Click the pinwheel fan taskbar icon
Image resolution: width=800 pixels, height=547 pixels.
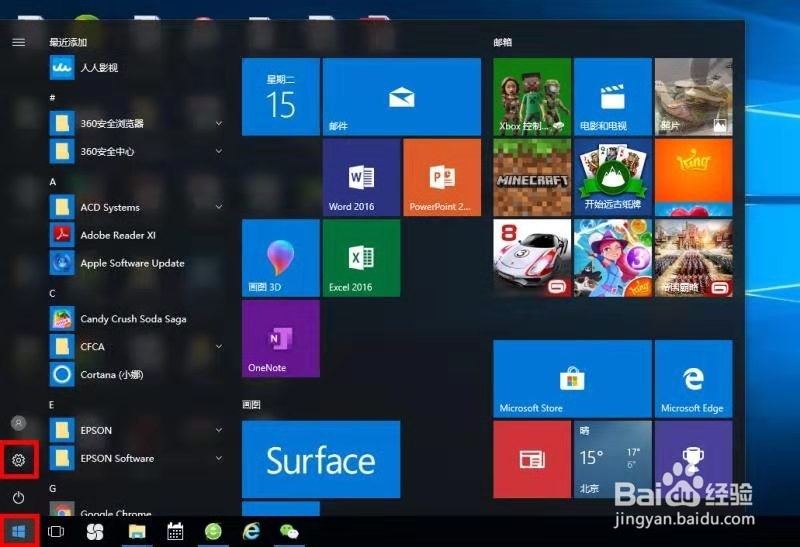coord(95,532)
